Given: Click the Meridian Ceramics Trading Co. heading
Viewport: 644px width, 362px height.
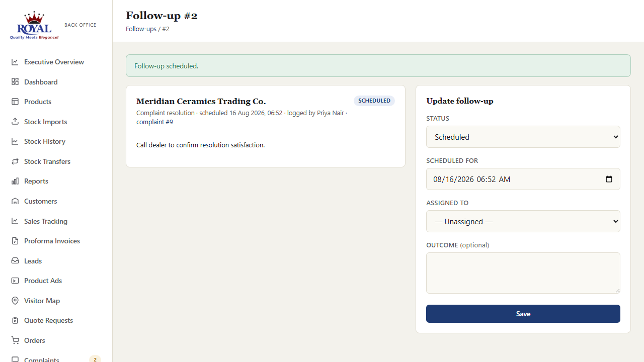Looking at the screenshot, I should (x=201, y=102).
